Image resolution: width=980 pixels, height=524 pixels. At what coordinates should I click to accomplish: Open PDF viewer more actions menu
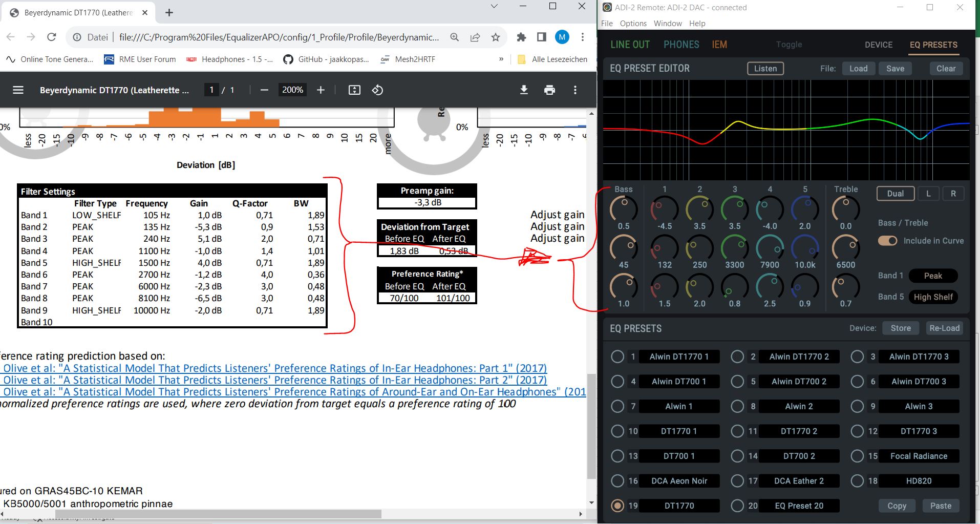tap(575, 90)
